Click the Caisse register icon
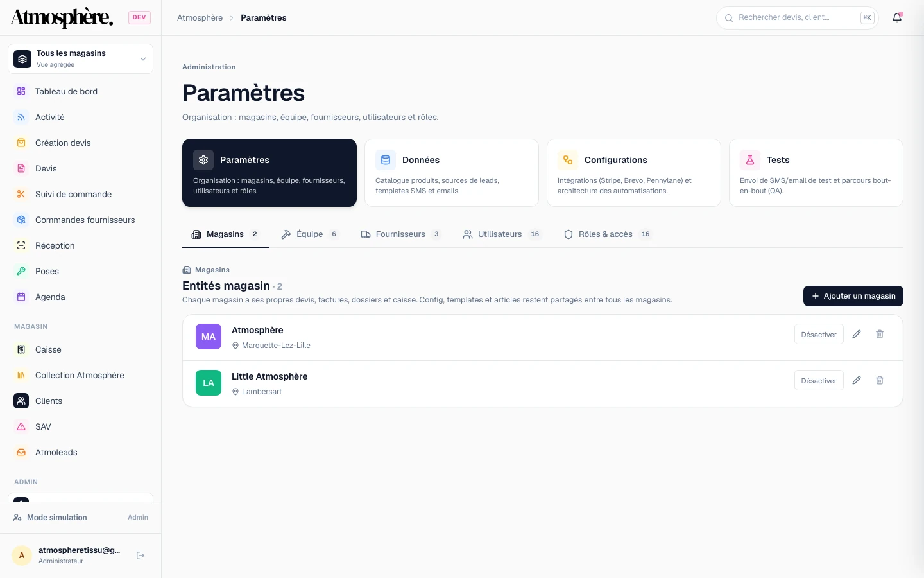Screen dimensions: 924x578 21,349
